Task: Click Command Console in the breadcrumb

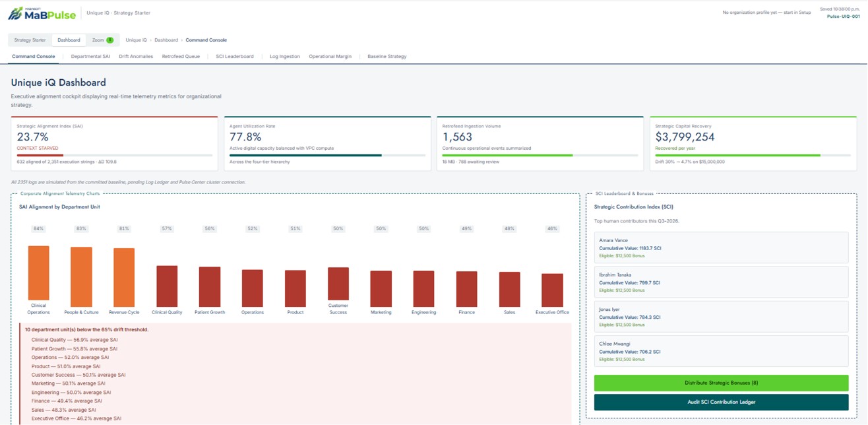Action: tap(206, 40)
